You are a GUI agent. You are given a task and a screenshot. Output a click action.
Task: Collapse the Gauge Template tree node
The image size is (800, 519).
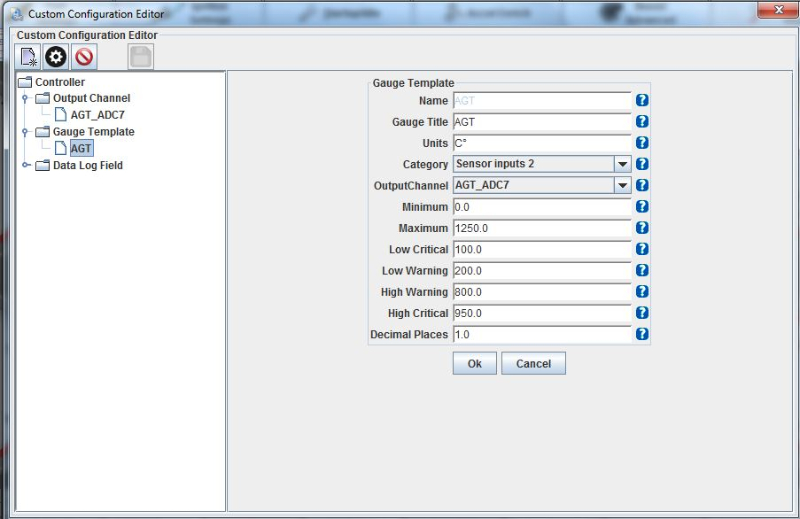[x=26, y=131]
